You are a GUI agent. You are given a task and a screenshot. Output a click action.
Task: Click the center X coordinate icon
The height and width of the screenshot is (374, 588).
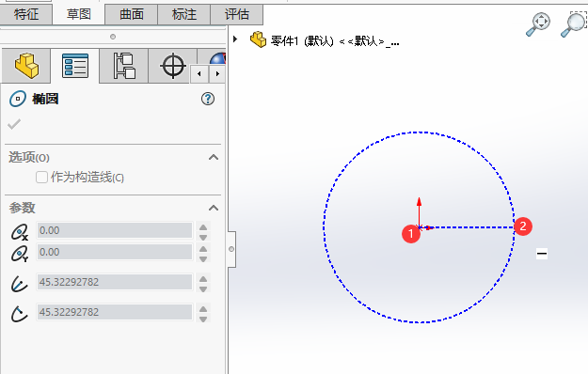[x=19, y=232]
